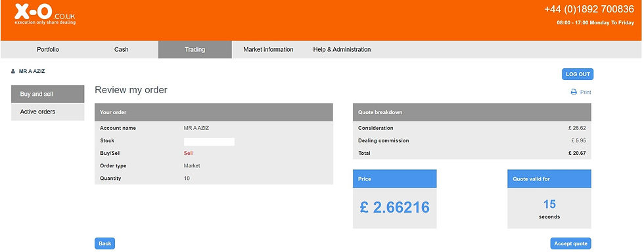Open the Portfolio tab
The height and width of the screenshot is (252, 644).
point(48,50)
